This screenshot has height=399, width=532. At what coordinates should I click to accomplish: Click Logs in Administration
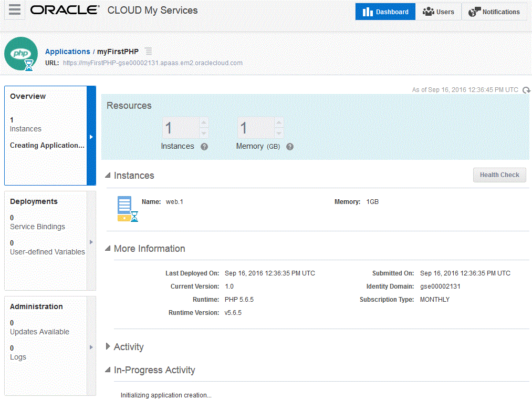click(18, 357)
